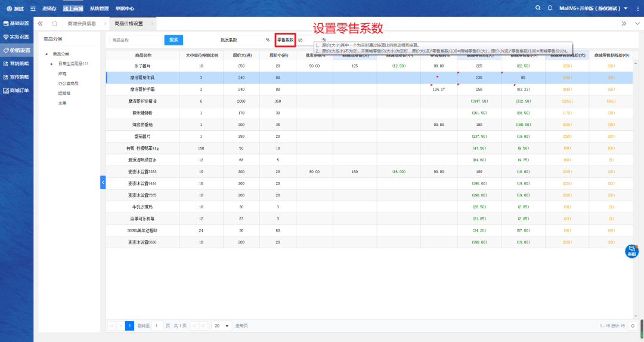Select the 水果 category in tree
Viewport: 644px width, 342px height.
pyautogui.click(x=62, y=103)
